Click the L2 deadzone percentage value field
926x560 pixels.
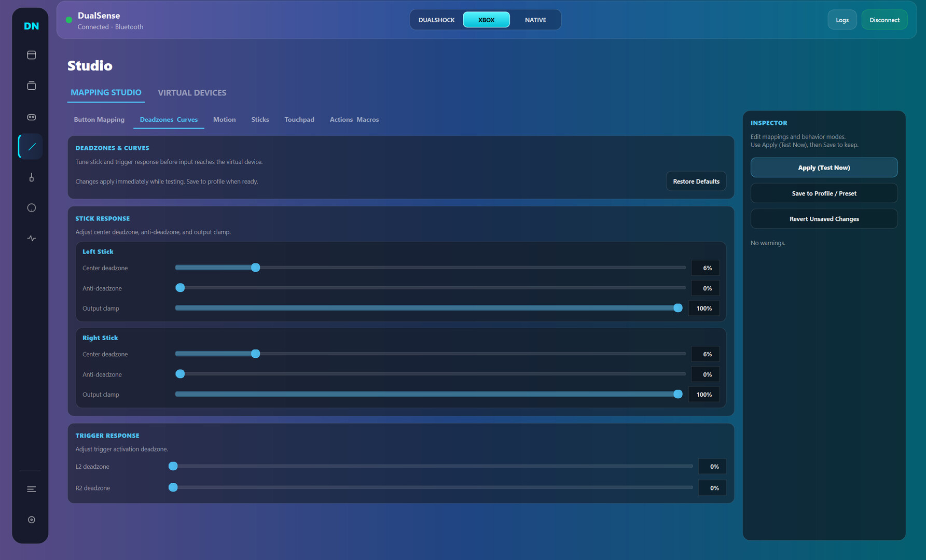712,467
